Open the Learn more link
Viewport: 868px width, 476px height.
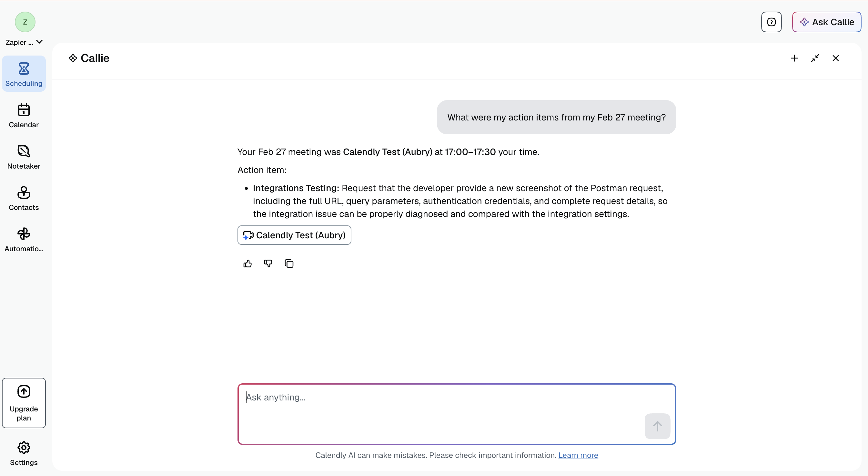click(578, 455)
